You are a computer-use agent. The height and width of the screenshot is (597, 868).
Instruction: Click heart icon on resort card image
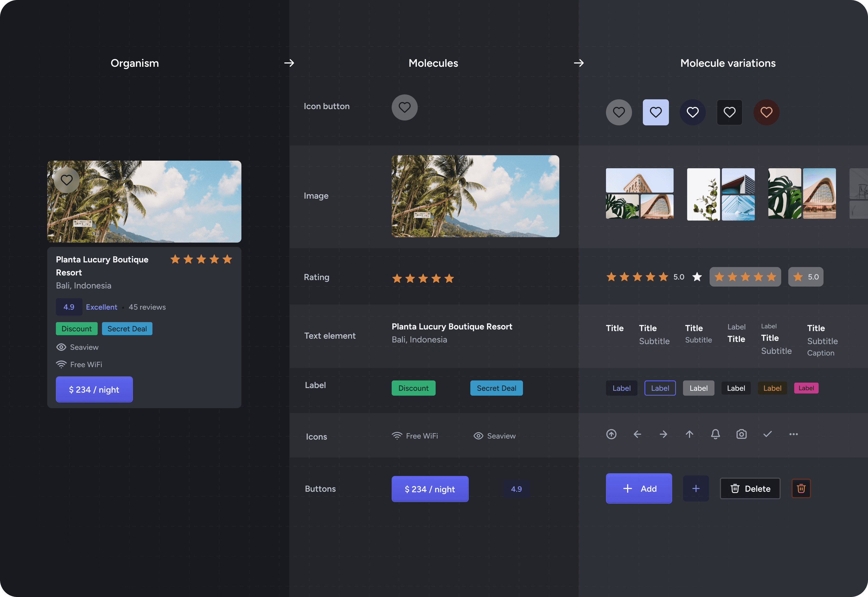tap(66, 180)
